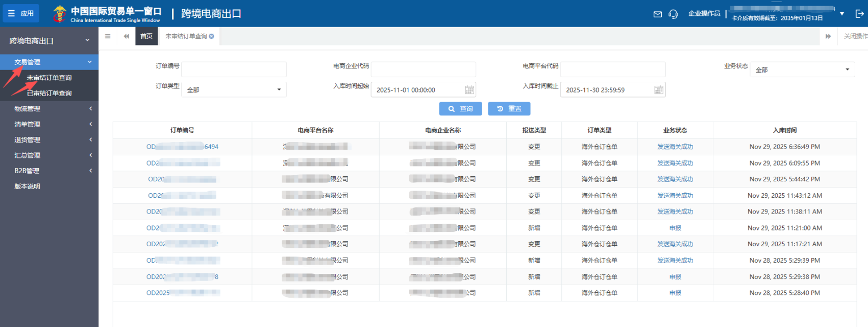
Task: Close the 未审结订单查询 tab
Action: (212, 36)
